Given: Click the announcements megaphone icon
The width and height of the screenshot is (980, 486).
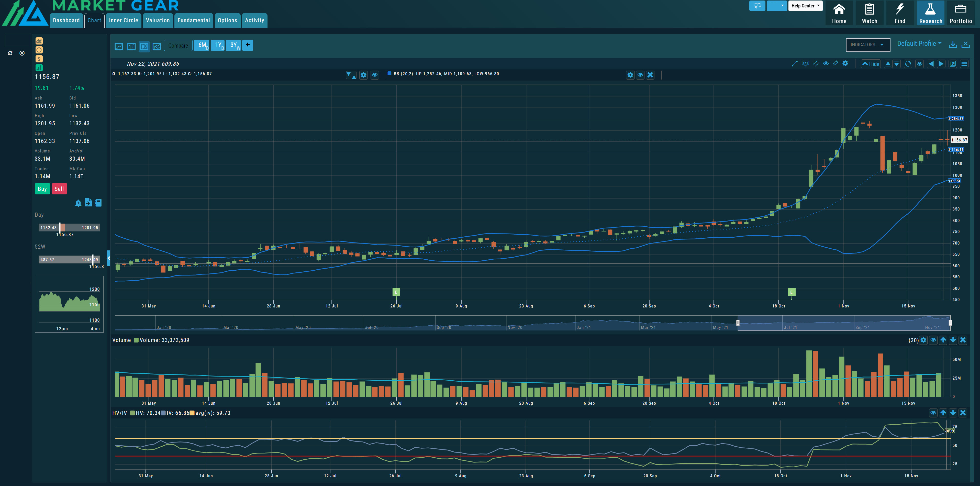Looking at the screenshot, I should (x=757, y=6).
